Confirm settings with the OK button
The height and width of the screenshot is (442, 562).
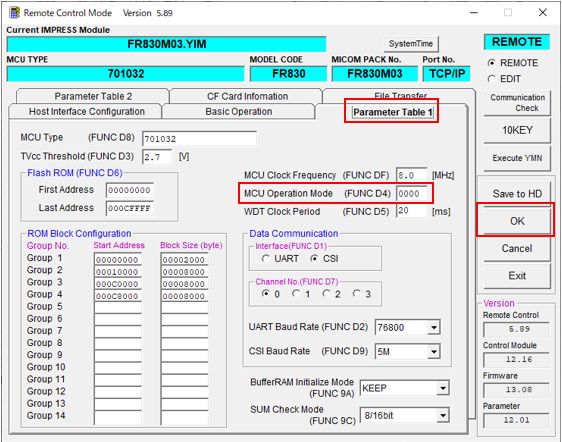517,221
